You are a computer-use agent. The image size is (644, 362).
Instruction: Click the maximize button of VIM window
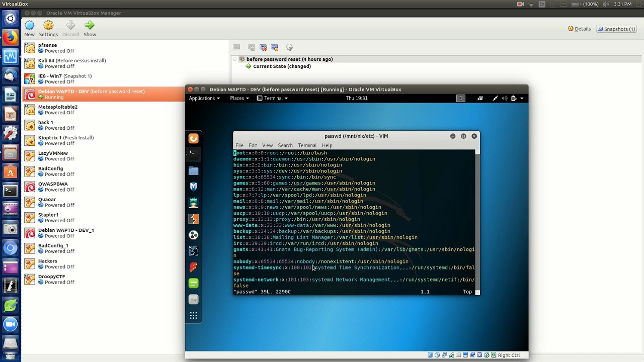point(463,136)
